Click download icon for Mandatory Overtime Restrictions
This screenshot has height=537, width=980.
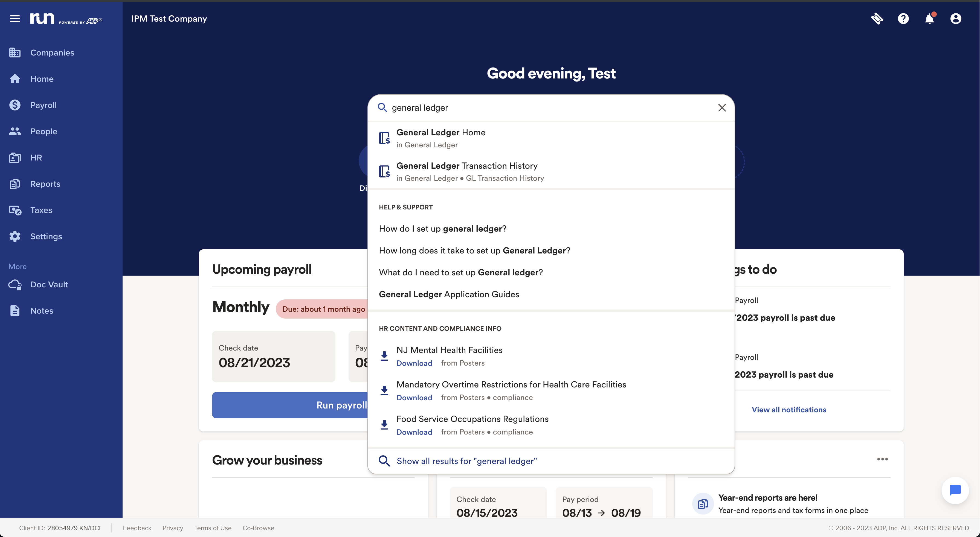(384, 390)
